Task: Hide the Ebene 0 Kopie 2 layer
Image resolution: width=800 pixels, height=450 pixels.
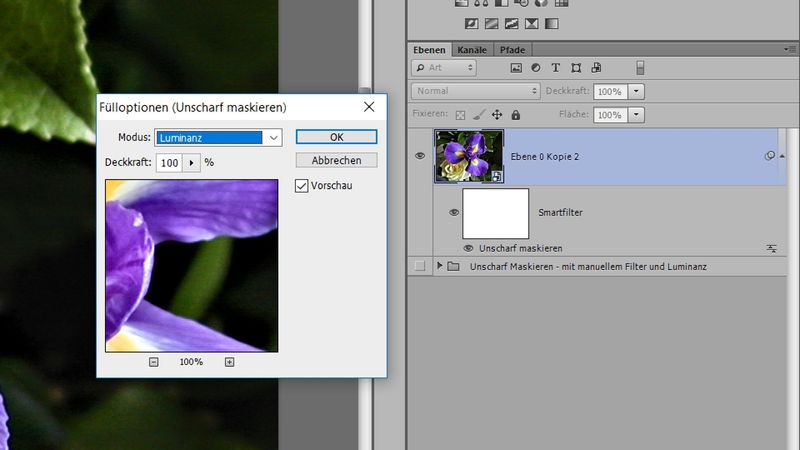Action: 420,156
